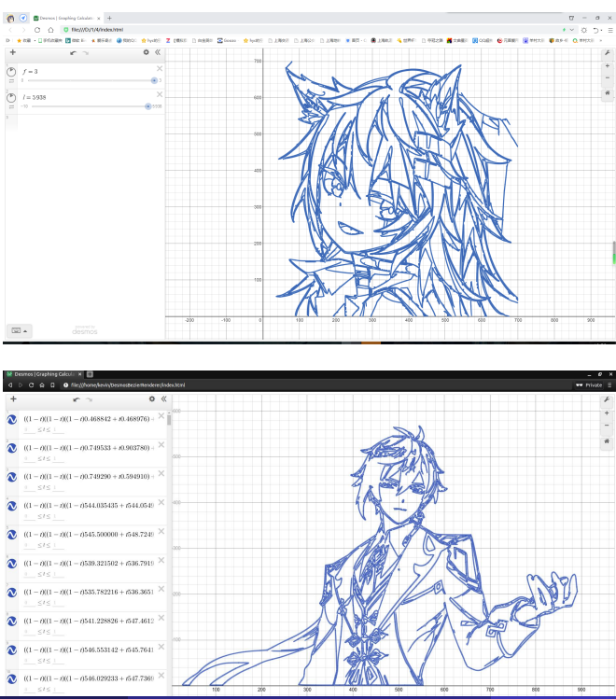Redo edit in top Desmos window

[86, 52]
